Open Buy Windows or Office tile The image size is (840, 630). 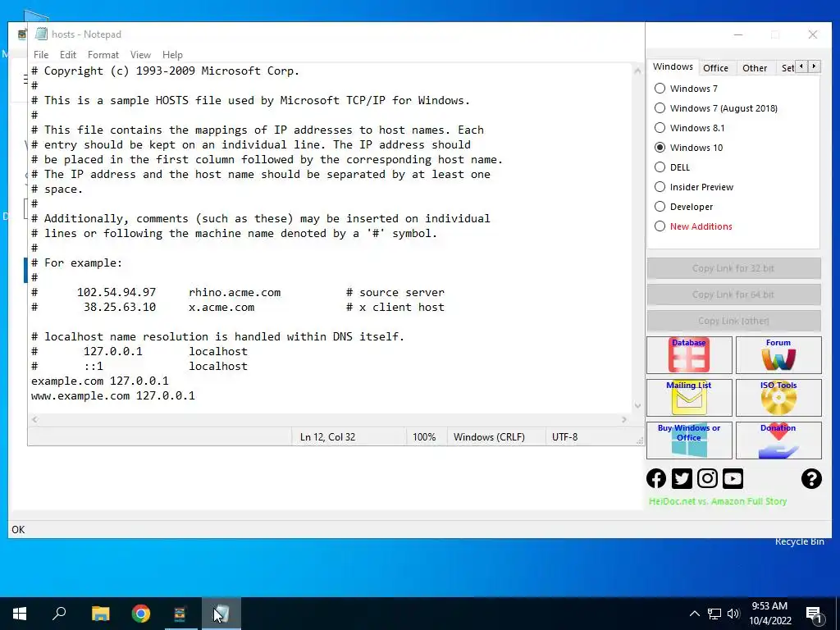click(689, 441)
